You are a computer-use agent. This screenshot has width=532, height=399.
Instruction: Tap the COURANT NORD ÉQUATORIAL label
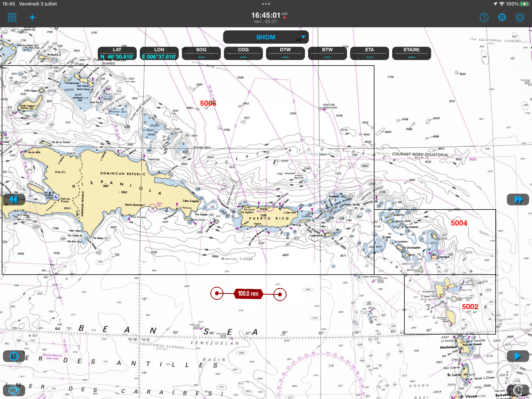tap(420, 154)
